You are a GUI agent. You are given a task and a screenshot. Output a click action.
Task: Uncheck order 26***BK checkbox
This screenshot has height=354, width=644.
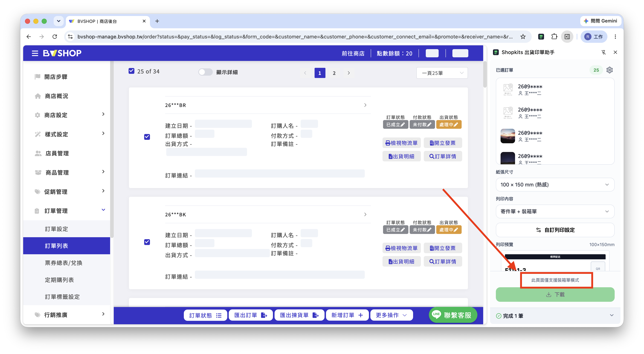coord(147,242)
